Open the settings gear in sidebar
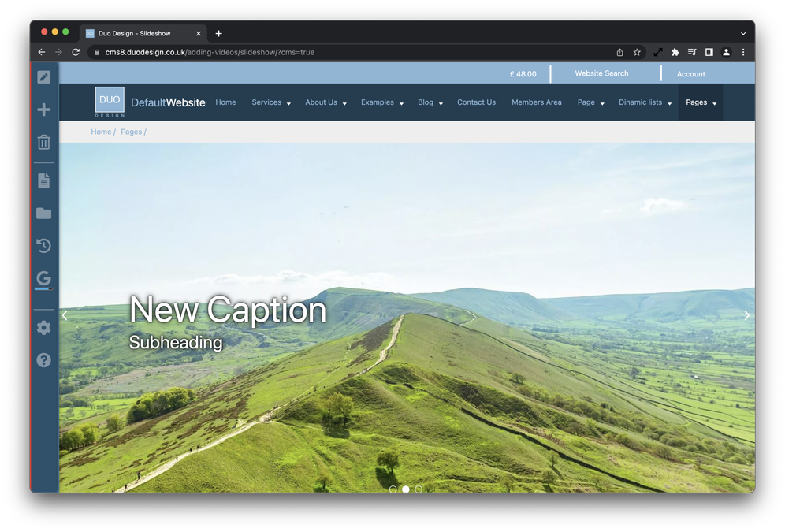Image resolution: width=785 pixels, height=532 pixels. (44, 327)
